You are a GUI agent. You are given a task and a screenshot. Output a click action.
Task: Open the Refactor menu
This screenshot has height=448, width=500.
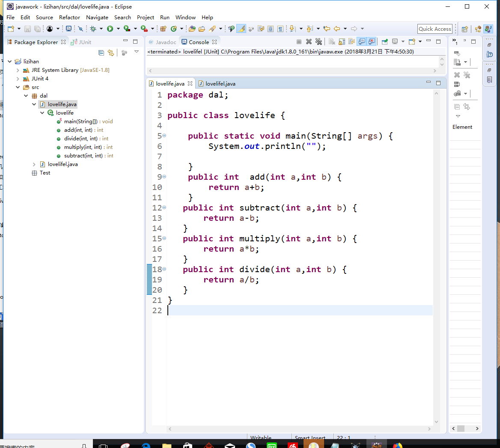pos(69,18)
